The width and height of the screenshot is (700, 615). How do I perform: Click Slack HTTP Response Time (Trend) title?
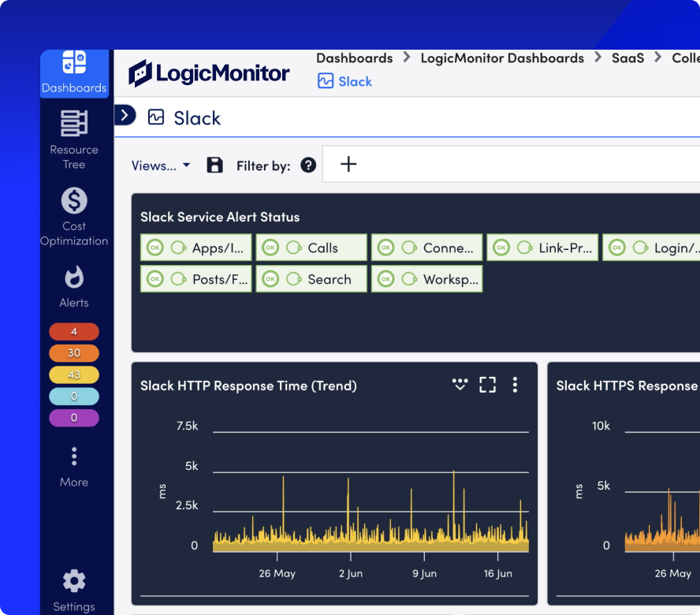pos(248,386)
